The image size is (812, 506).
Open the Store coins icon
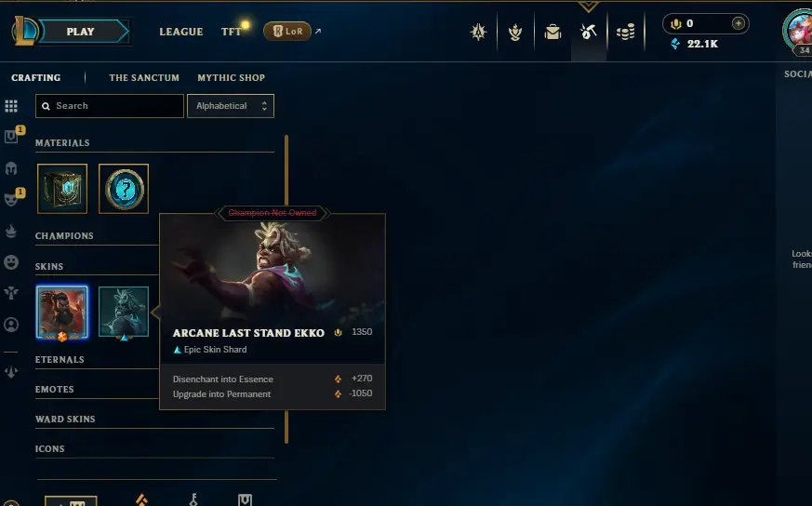pos(626,33)
